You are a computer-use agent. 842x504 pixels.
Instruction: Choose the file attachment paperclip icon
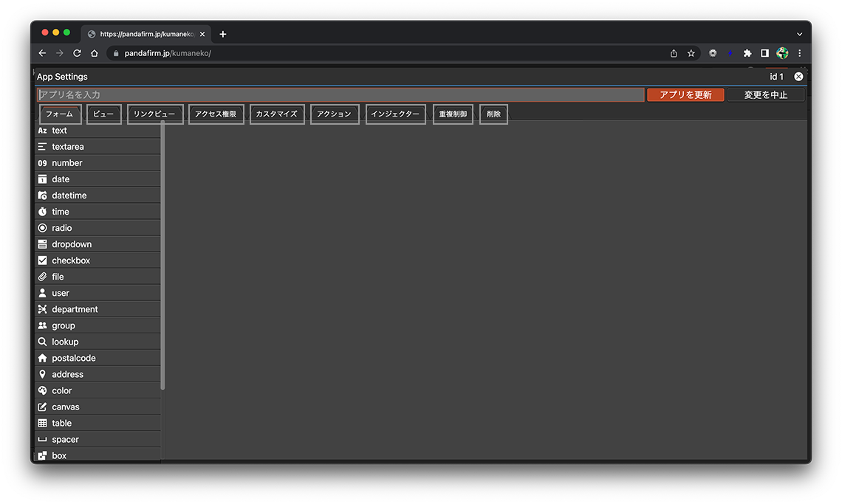42,277
